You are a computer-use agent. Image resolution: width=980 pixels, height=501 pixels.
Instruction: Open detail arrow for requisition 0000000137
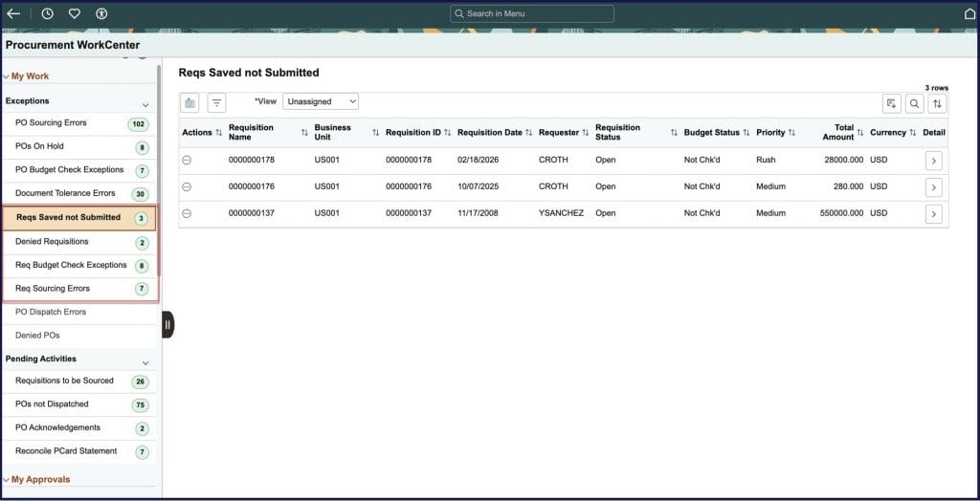tap(934, 214)
